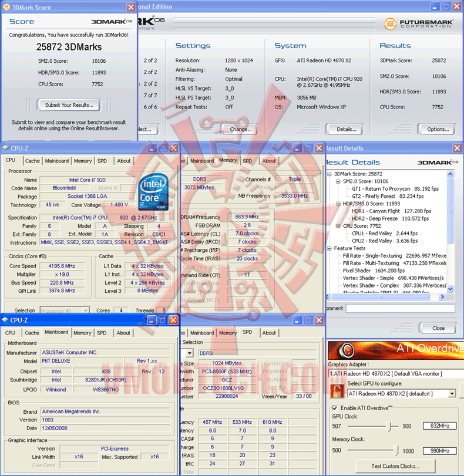The image size is (464, 476).
Task: Click Test Custom Clocks button
Action: (395, 466)
